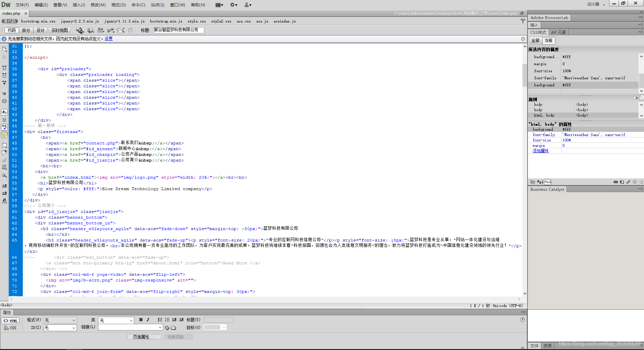Open the Target dropdown in Properties
Image resolution: width=644 pixels, height=350 pixels.
click(x=215, y=327)
